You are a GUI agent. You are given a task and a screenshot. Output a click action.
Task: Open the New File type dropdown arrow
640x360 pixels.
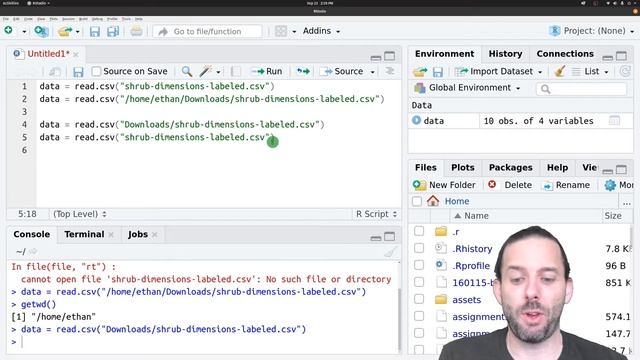point(24,31)
